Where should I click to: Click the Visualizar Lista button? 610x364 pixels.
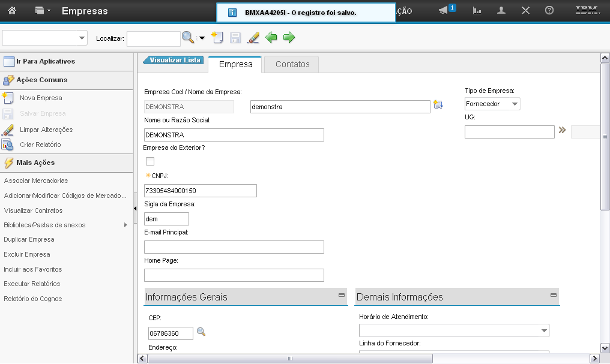pos(174,60)
